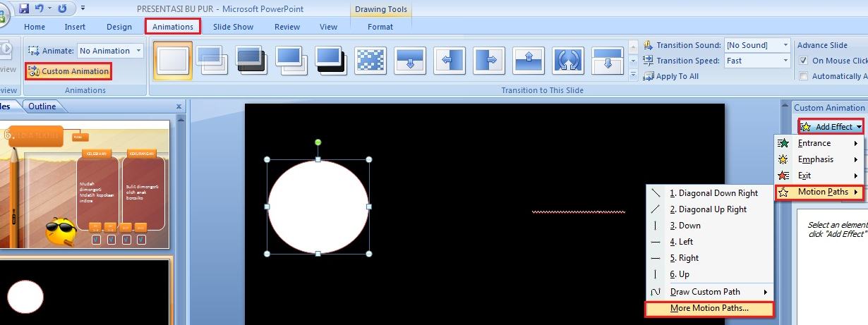
Task: Apply the Wipe Right transition thumbnail
Action: pos(488,61)
